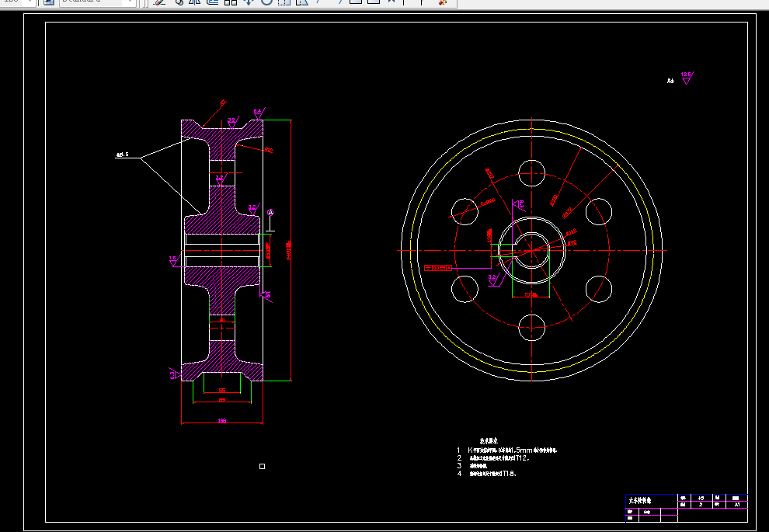The width and height of the screenshot is (769, 532).
Task: Select the Stretch tool
Action: (301, 2)
